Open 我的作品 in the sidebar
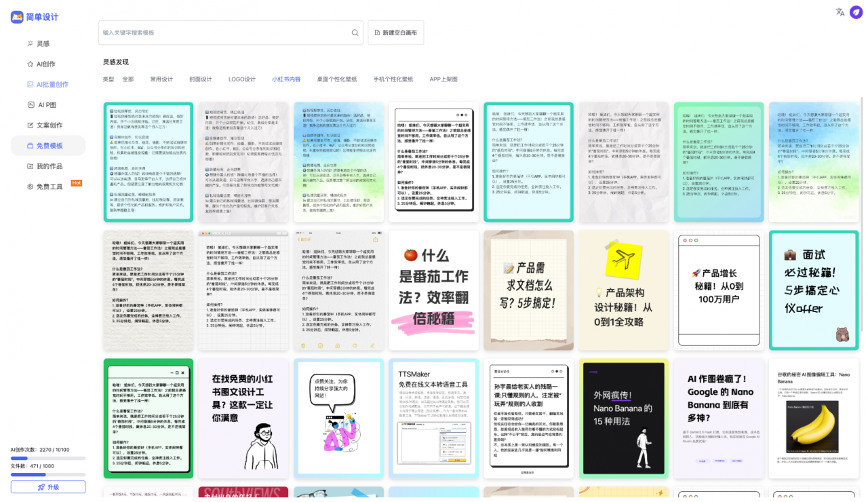 click(x=49, y=166)
